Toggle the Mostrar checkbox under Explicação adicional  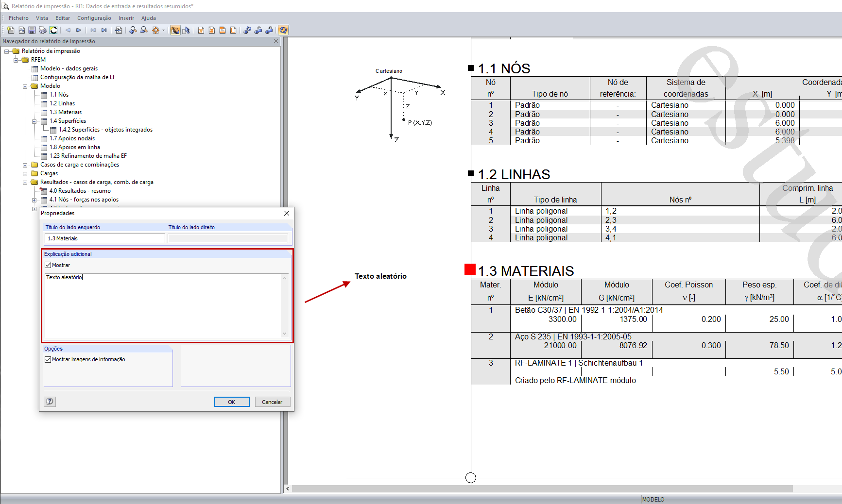[x=48, y=265]
